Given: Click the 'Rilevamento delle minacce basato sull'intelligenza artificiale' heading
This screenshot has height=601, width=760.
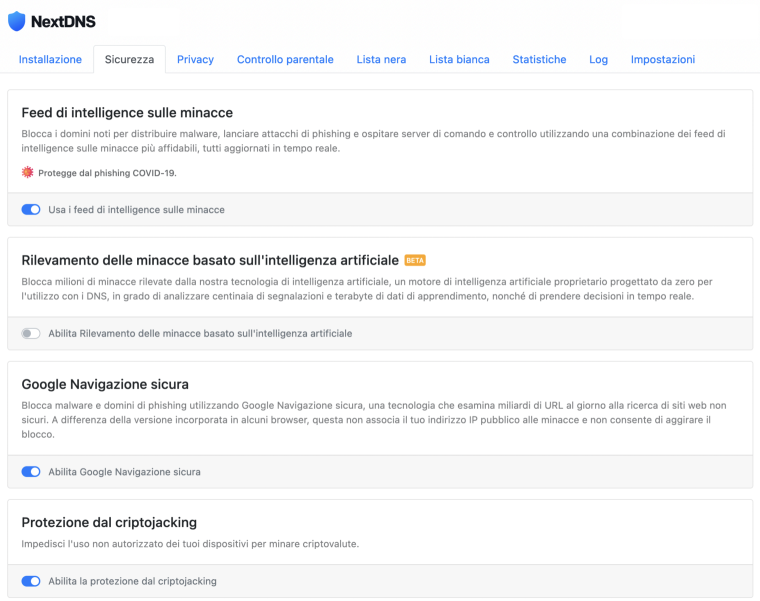Looking at the screenshot, I should click(x=210, y=260).
